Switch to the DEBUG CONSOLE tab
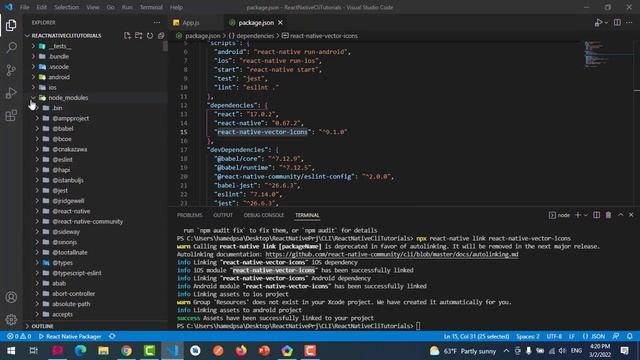 pyautogui.click(x=264, y=215)
